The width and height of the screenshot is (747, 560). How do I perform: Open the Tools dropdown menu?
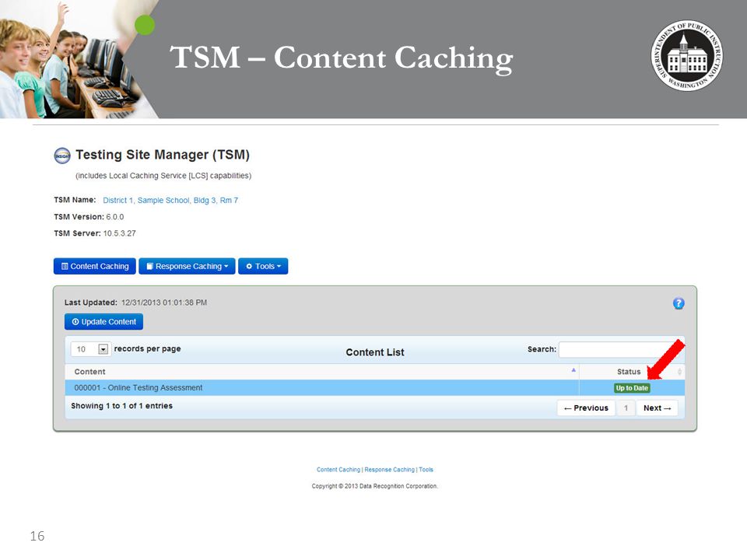[263, 266]
